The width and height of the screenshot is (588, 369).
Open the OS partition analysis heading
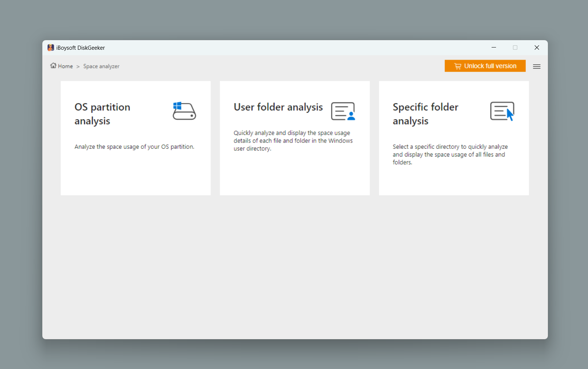pyautogui.click(x=102, y=114)
